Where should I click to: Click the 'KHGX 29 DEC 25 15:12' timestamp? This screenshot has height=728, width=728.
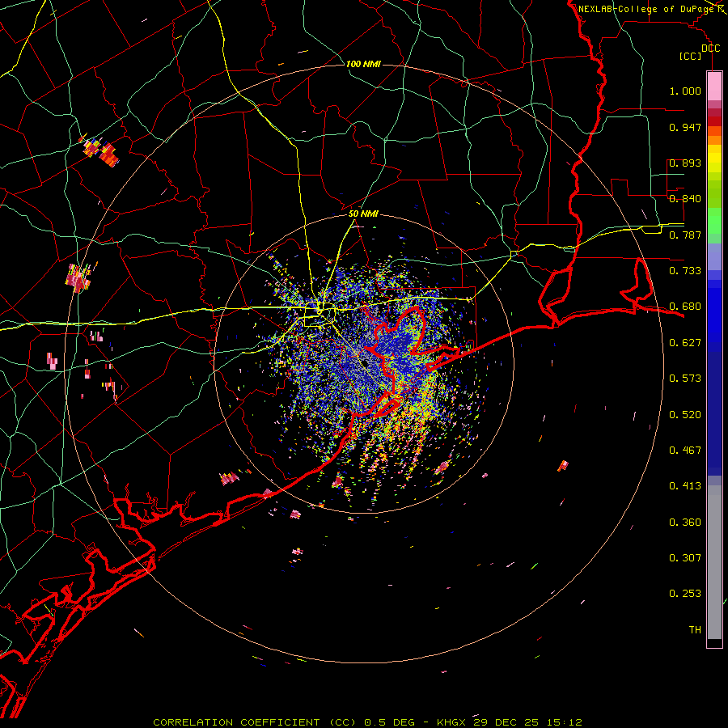pos(510,722)
